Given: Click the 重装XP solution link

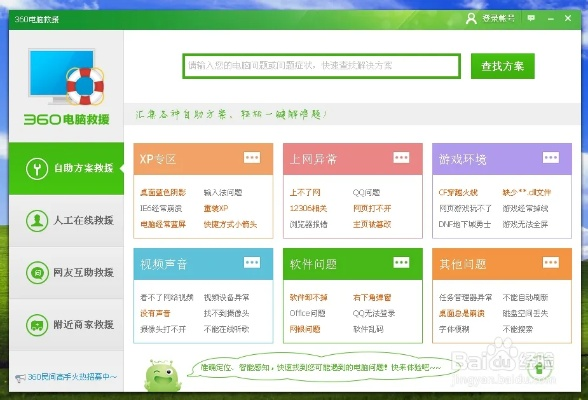Looking at the screenshot, I should click(x=216, y=208).
